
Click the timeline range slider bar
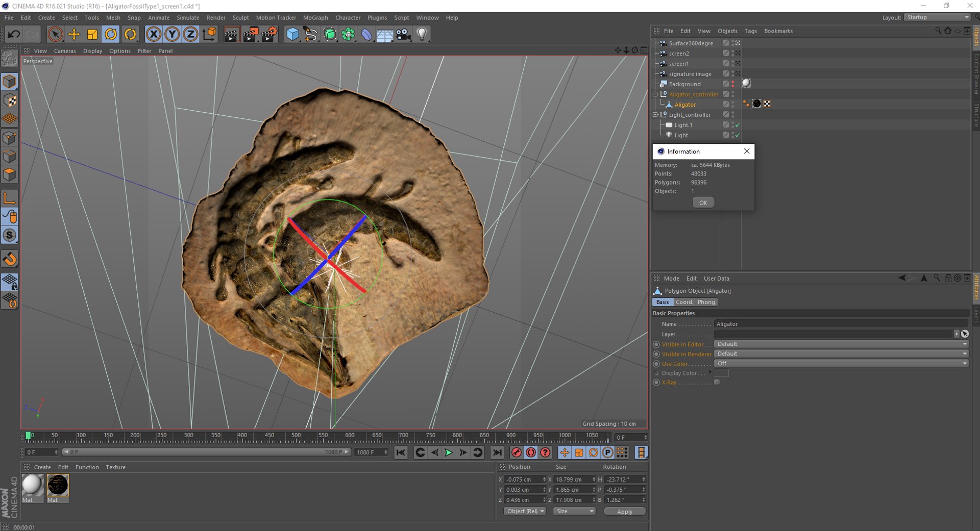coord(207,452)
